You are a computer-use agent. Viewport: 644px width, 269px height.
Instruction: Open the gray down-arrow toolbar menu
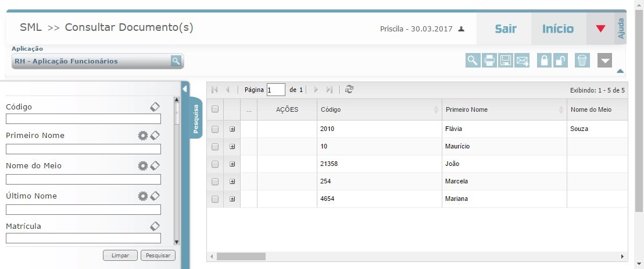[x=604, y=61]
